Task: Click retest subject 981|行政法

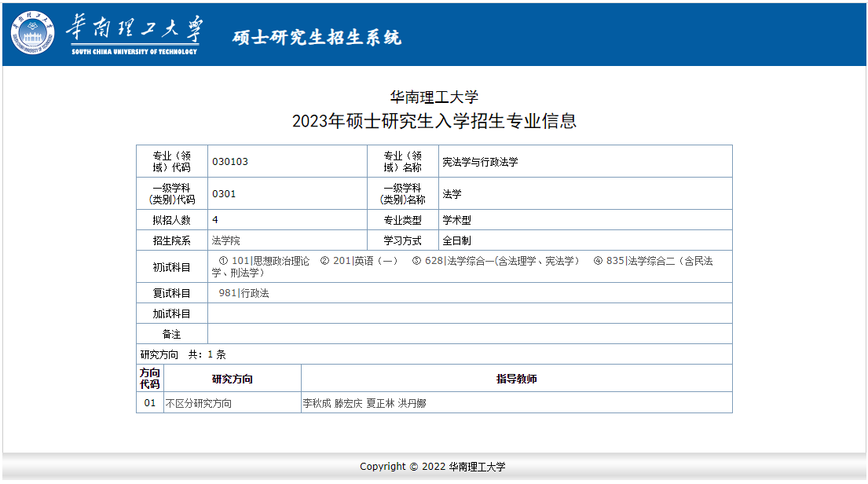Action: (x=244, y=293)
